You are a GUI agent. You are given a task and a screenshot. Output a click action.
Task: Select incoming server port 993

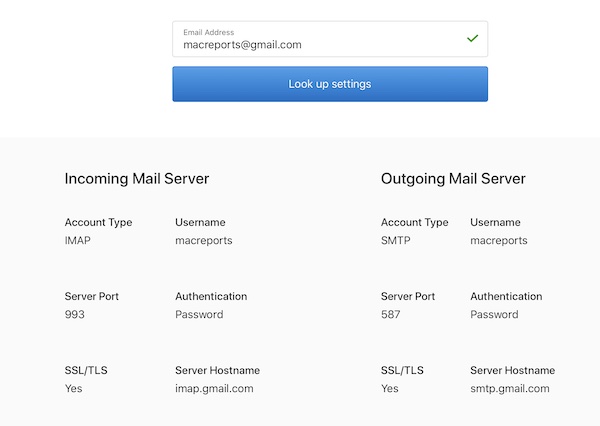[75, 314]
